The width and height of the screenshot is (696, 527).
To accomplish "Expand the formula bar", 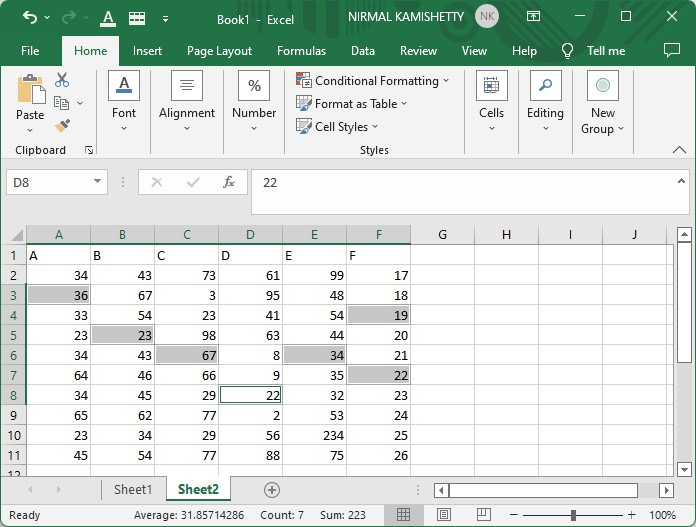I will (x=681, y=181).
